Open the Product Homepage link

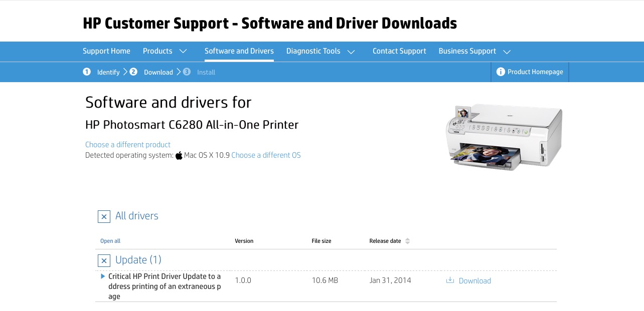[x=535, y=72]
